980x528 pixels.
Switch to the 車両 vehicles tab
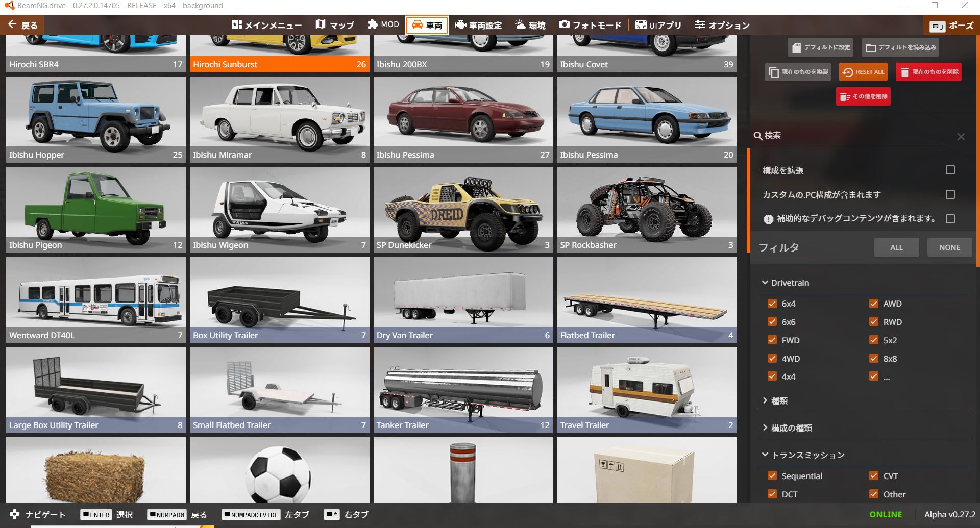[x=427, y=25]
